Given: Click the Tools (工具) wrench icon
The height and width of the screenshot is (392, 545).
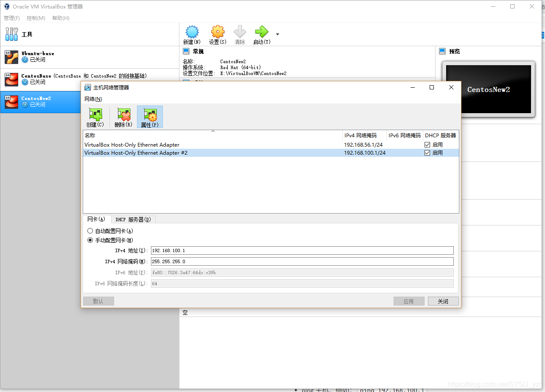Looking at the screenshot, I should (11, 34).
